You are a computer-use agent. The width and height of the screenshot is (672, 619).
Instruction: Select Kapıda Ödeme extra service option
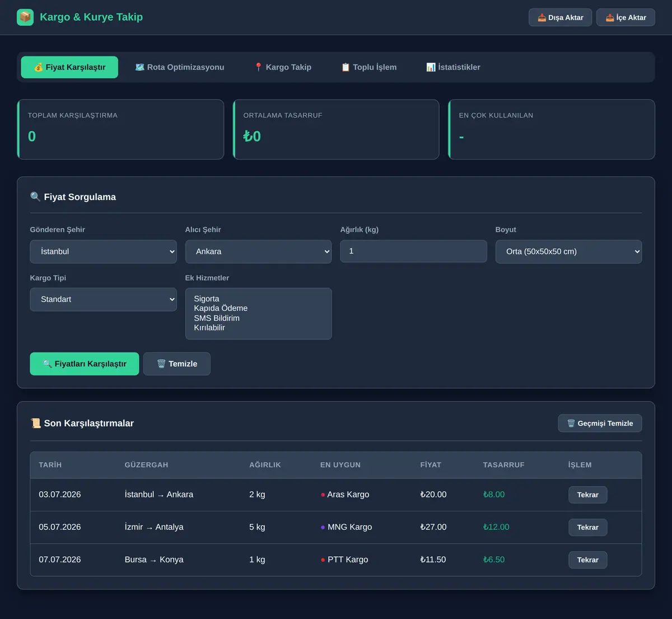point(221,308)
